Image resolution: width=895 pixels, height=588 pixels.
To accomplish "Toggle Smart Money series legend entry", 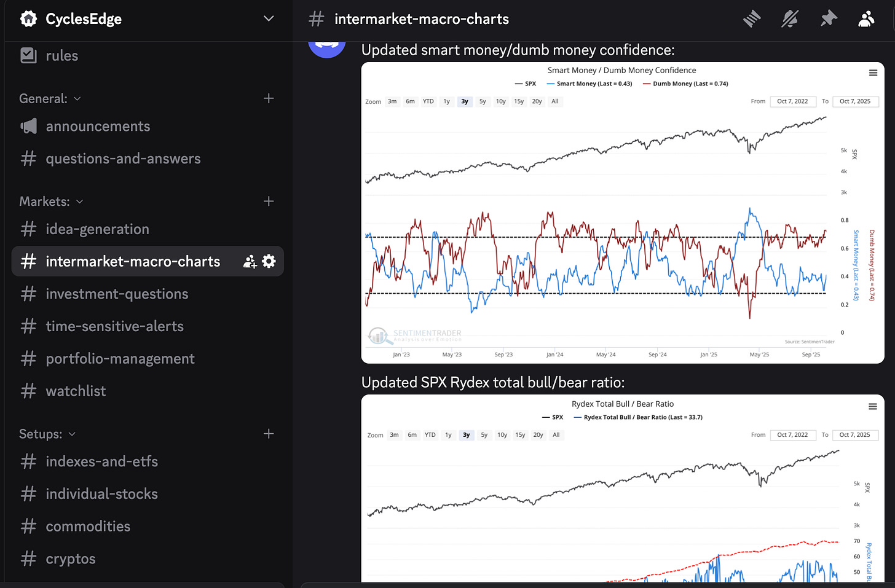I will (x=589, y=84).
